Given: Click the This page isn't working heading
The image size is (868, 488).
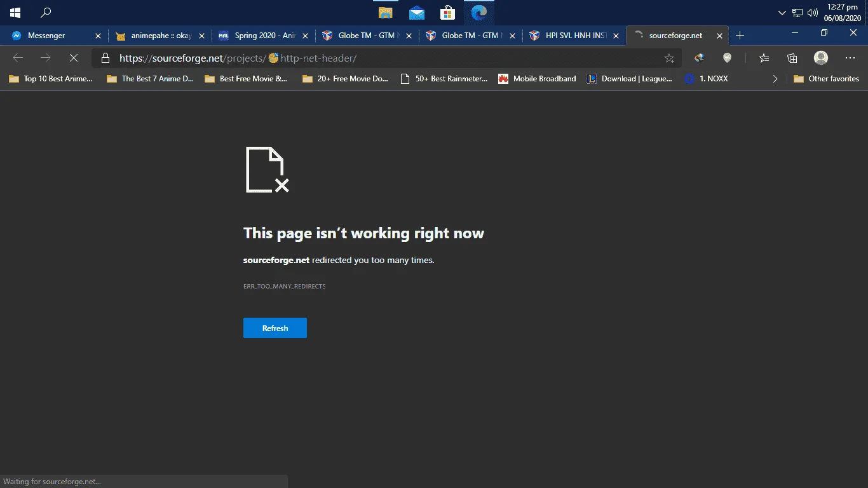Looking at the screenshot, I should tap(363, 233).
